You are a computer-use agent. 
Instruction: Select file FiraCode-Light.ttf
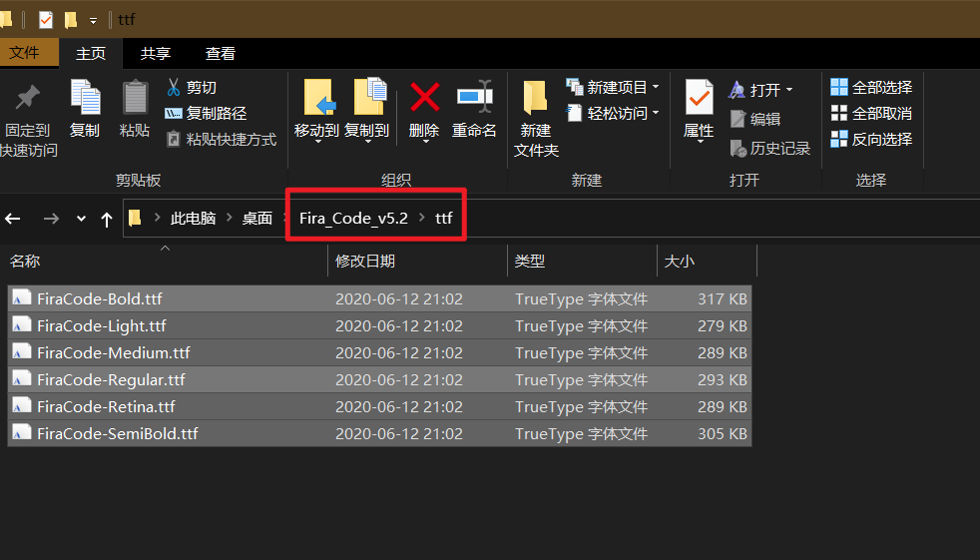(x=379, y=325)
